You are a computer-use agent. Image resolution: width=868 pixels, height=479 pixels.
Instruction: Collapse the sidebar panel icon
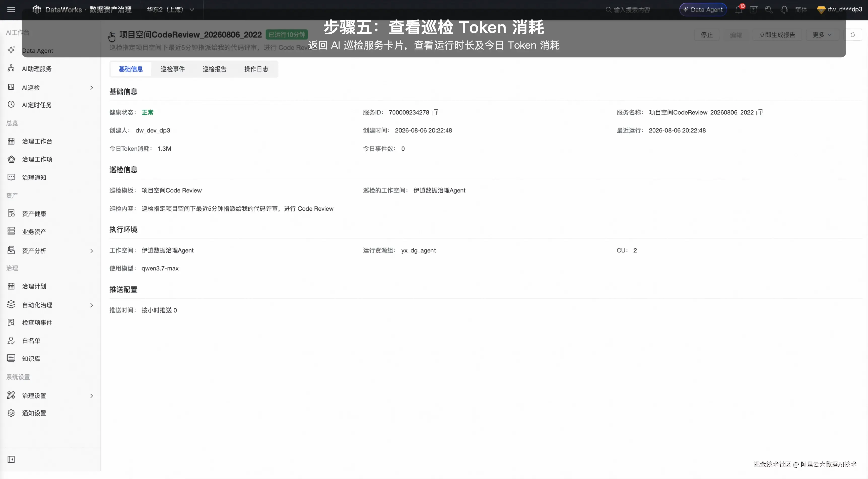tap(11, 459)
